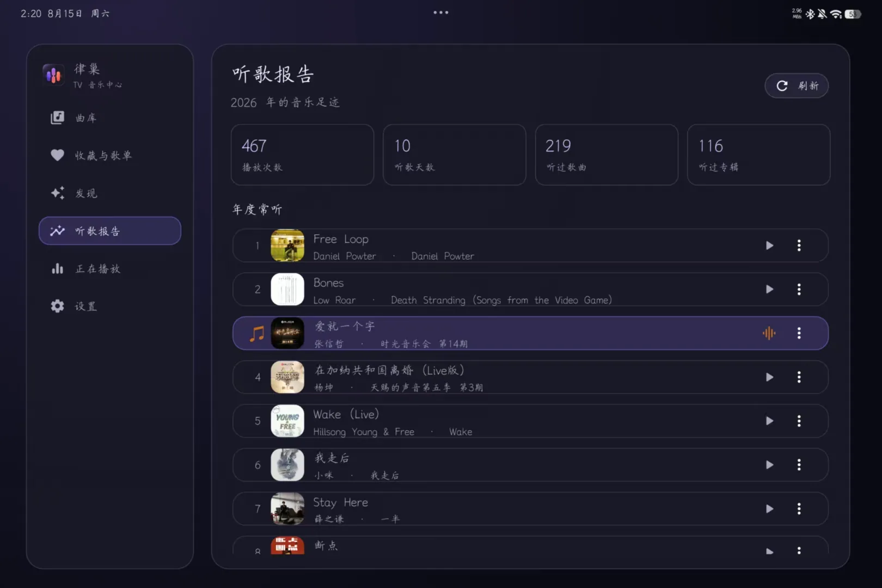Select 听歌报告 sidebar label
This screenshot has height=588, width=882.
click(97, 231)
